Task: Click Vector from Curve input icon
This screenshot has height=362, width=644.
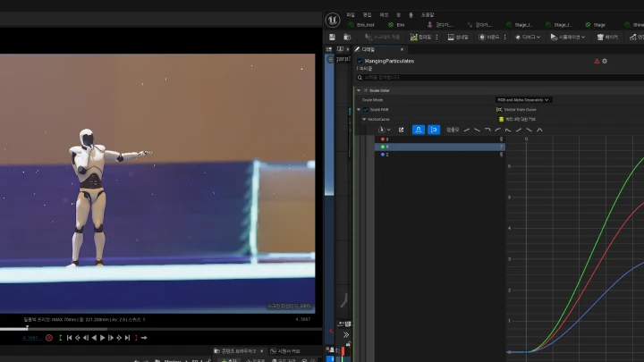Action: coord(499,110)
